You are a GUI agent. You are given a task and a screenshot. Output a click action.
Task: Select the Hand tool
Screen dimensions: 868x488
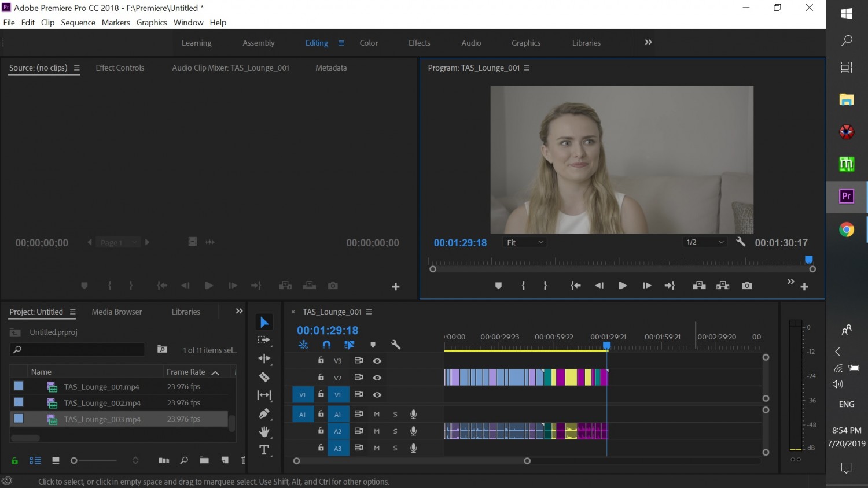click(264, 432)
